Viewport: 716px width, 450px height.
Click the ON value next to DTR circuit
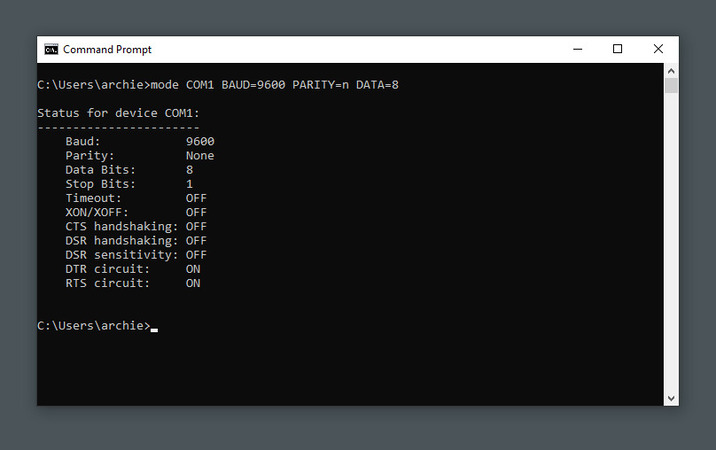tap(193, 269)
